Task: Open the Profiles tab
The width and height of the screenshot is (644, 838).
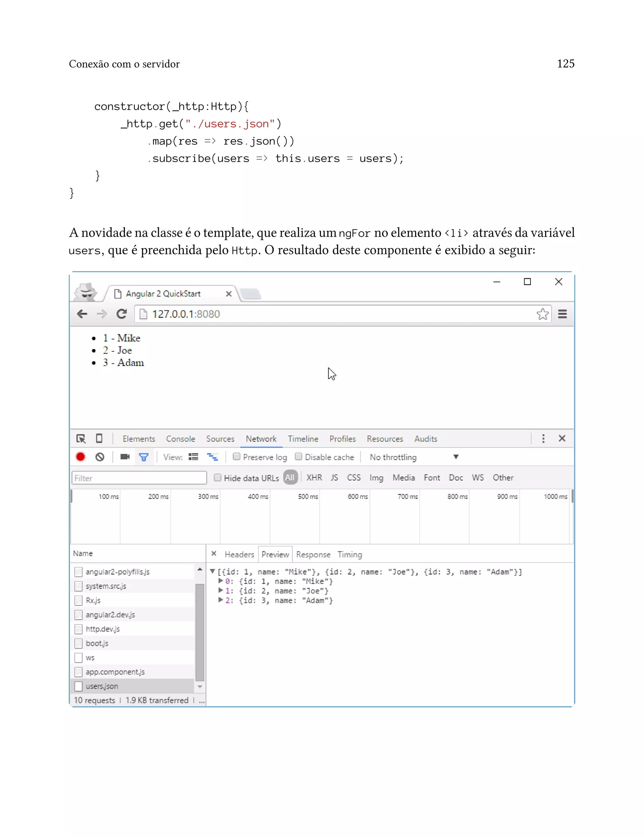Action: [342, 439]
